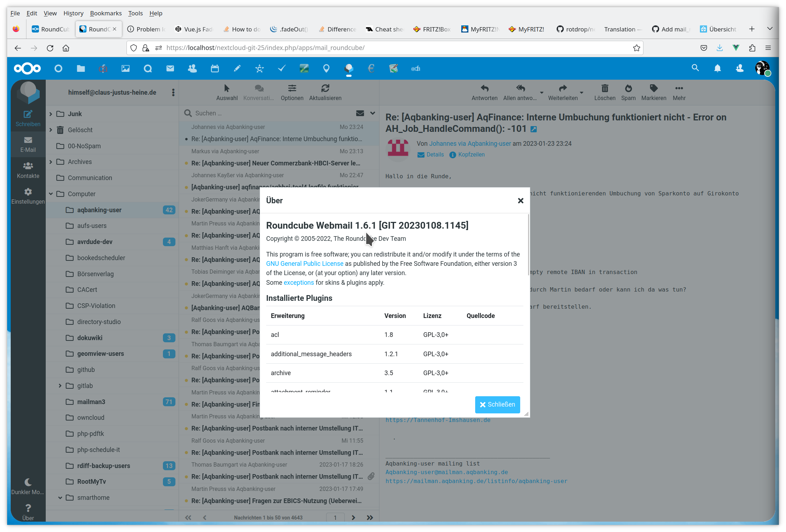This screenshot has height=532, width=786.
Task: Click the Schreiben compose icon
Action: click(28, 114)
